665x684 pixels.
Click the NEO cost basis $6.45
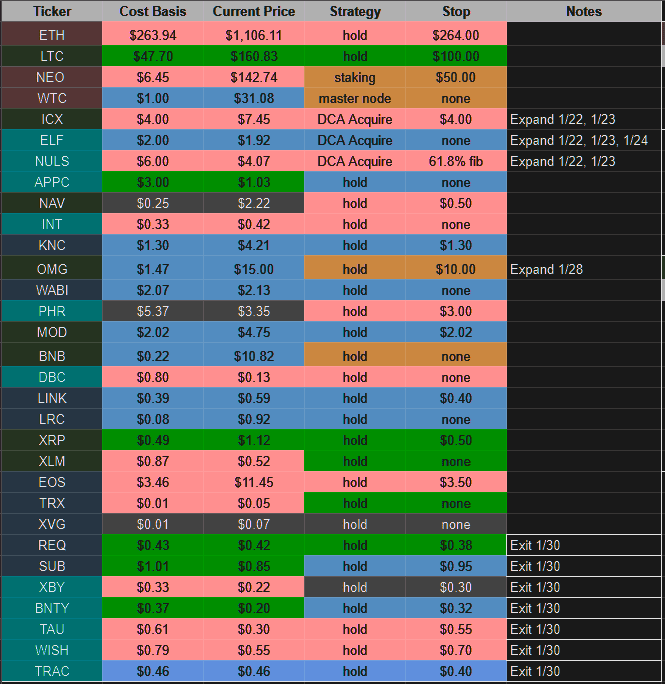click(x=153, y=77)
